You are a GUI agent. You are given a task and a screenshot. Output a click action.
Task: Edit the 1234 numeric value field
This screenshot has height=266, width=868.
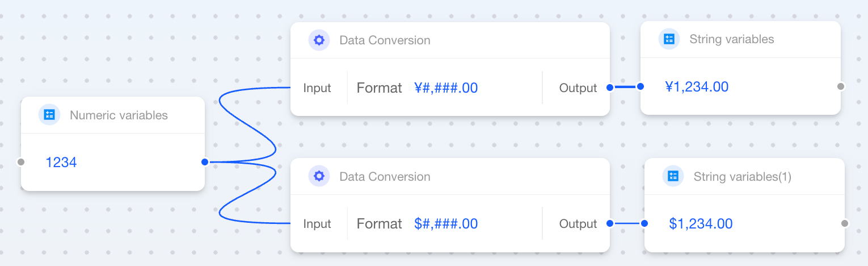coord(61,163)
